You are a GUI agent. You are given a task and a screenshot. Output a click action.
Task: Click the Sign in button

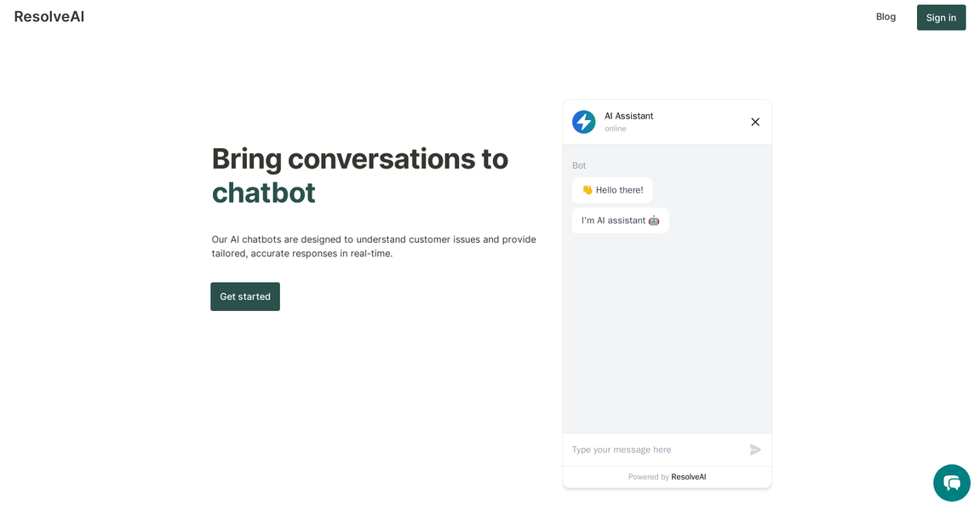click(x=941, y=17)
